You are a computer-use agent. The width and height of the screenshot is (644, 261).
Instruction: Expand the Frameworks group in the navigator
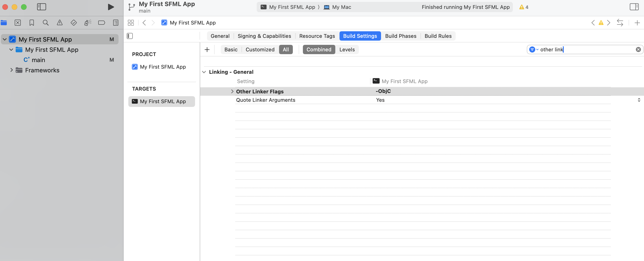(x=11, y=70)
